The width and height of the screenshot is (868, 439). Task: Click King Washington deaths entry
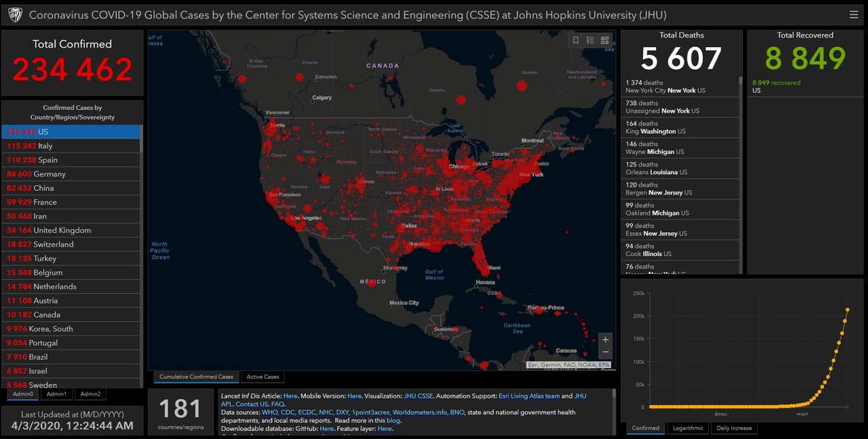click(x=680, y=127)
